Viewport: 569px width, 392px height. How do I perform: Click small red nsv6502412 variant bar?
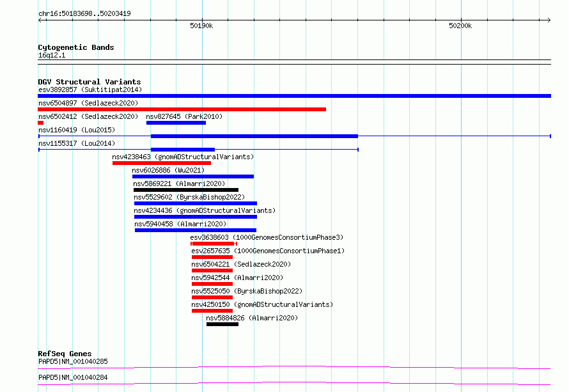point(41,123)
